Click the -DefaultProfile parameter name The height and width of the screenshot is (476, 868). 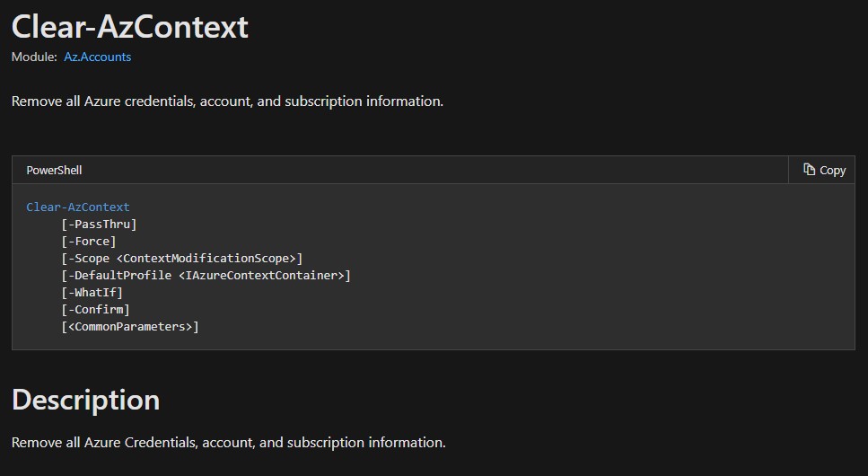point(119,276)
